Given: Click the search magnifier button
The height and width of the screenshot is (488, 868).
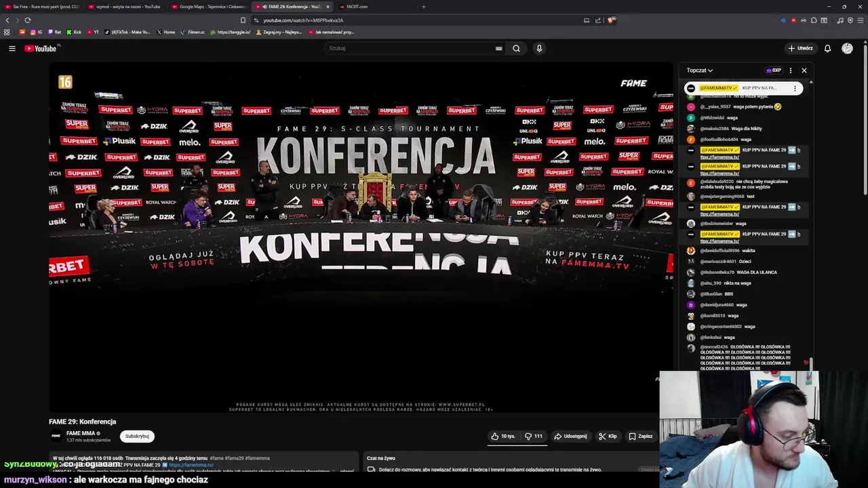Looking at the screenshot, I should point(516,48).
